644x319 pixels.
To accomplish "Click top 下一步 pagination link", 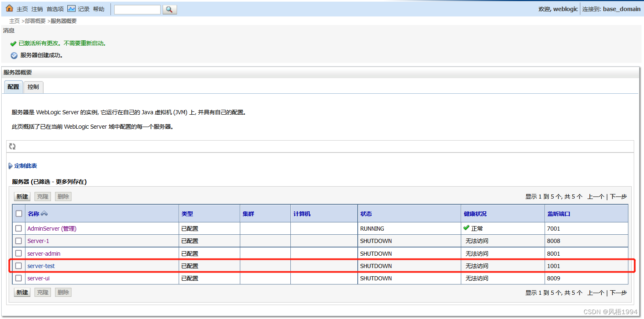I will click(x=619, y=196).
